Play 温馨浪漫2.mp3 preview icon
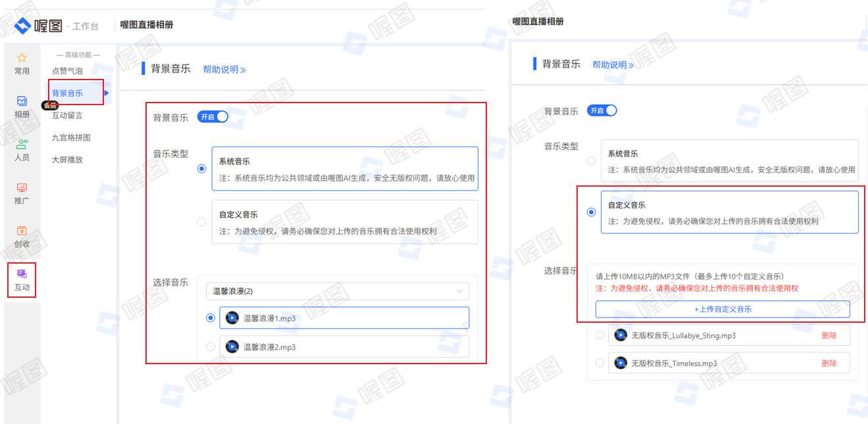This screenshot has width=868, height=424. (x=232, y=346)
